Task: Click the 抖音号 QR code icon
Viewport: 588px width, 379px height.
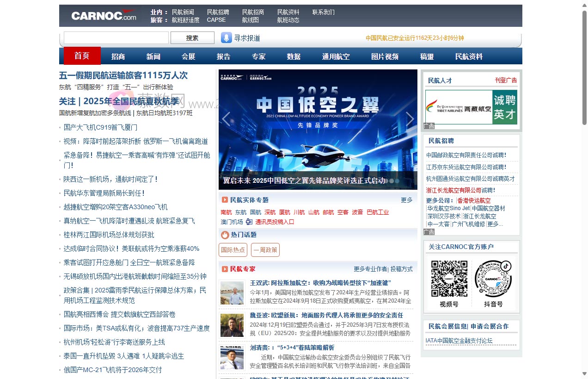Action: pos(494,280)
